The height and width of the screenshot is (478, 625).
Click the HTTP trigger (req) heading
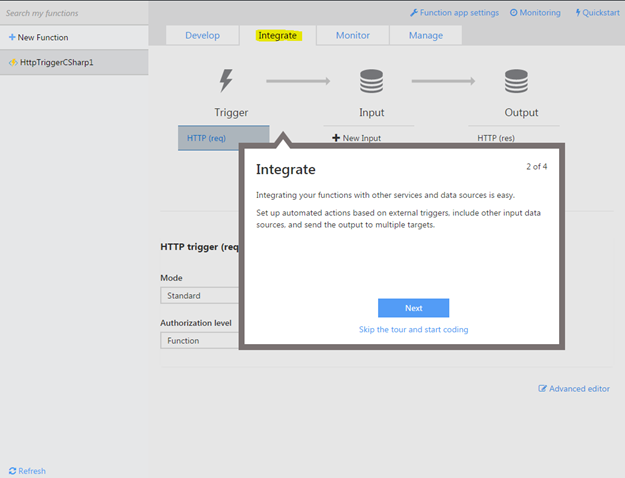tap(199, 247)
